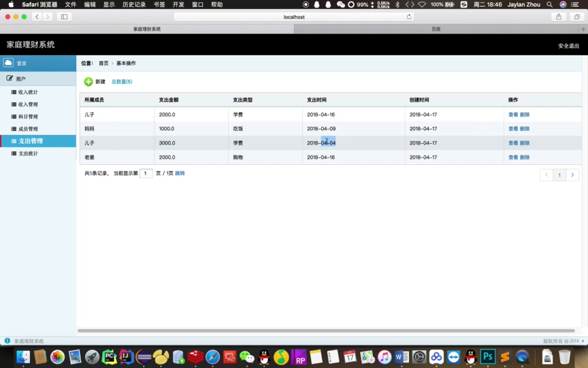
Task: Open 收入管理 in the sidebar
Action: tap(28, 104)
